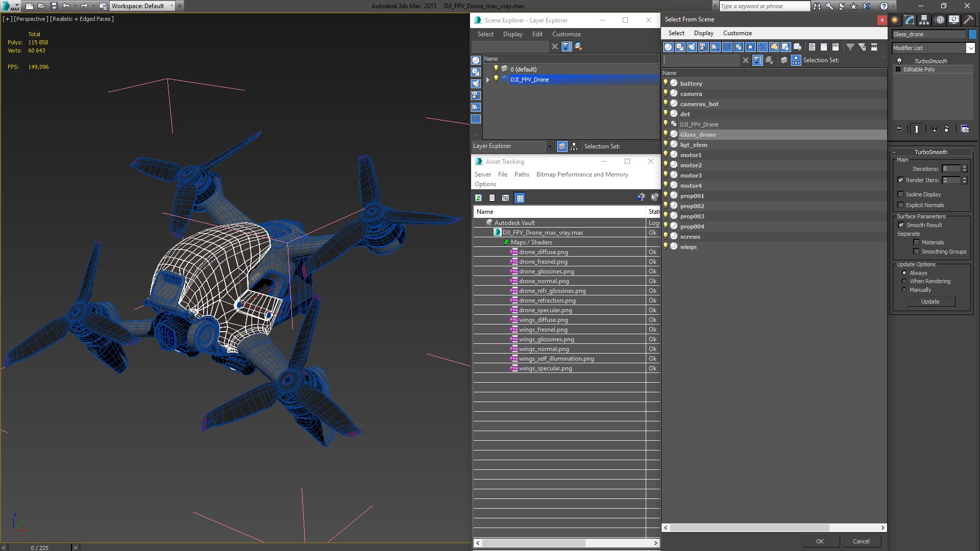The height and width of the screenshot is (551, 980).
Task: Select drone_diffuse.png asset row
Action: (567, 252)
